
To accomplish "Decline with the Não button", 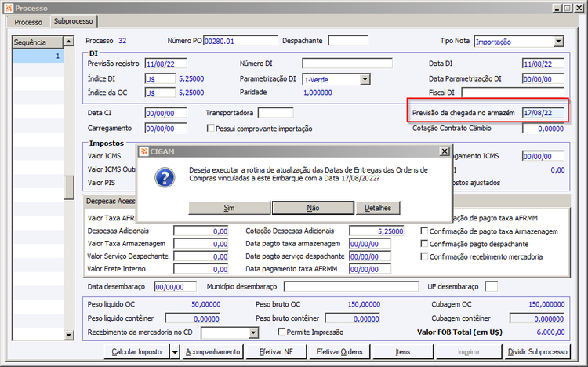I will [313, 208].
